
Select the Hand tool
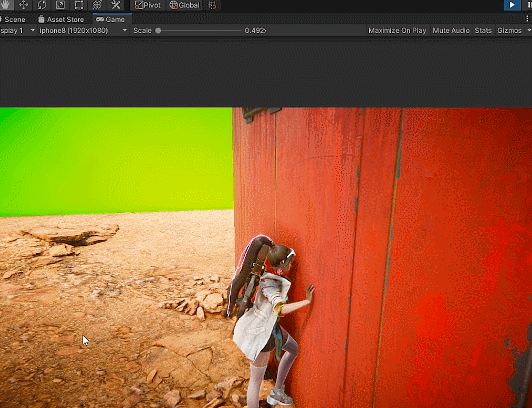(x=6, y=5)
